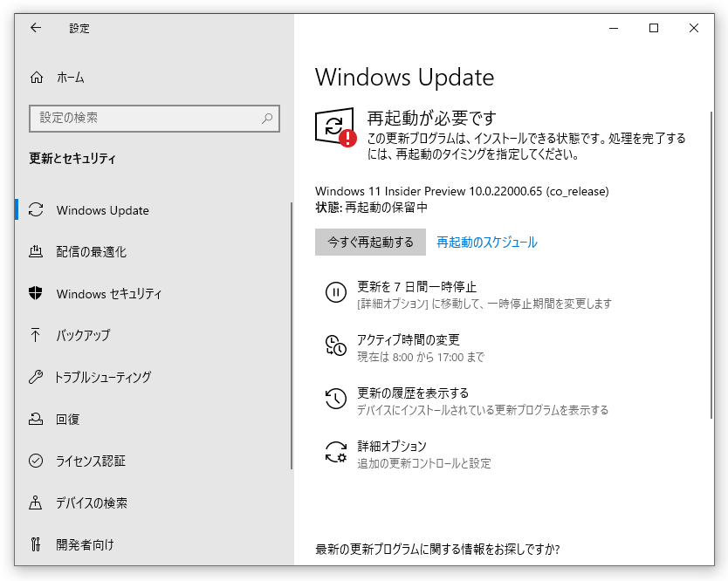Open the ホーム menu entry

70,78
